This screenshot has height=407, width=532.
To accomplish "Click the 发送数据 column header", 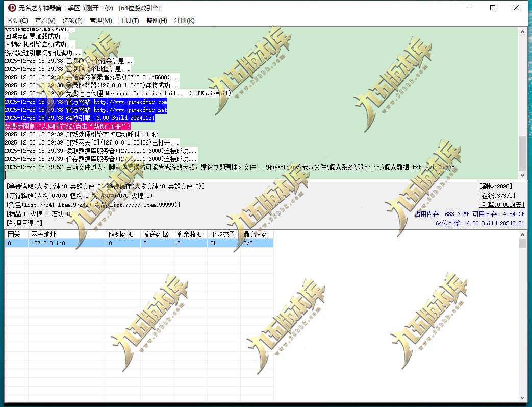I will (x=158, y=234).
